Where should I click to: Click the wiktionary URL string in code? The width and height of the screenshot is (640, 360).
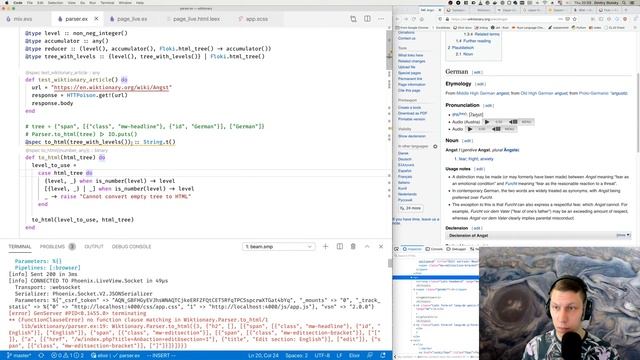coord(111,87)
